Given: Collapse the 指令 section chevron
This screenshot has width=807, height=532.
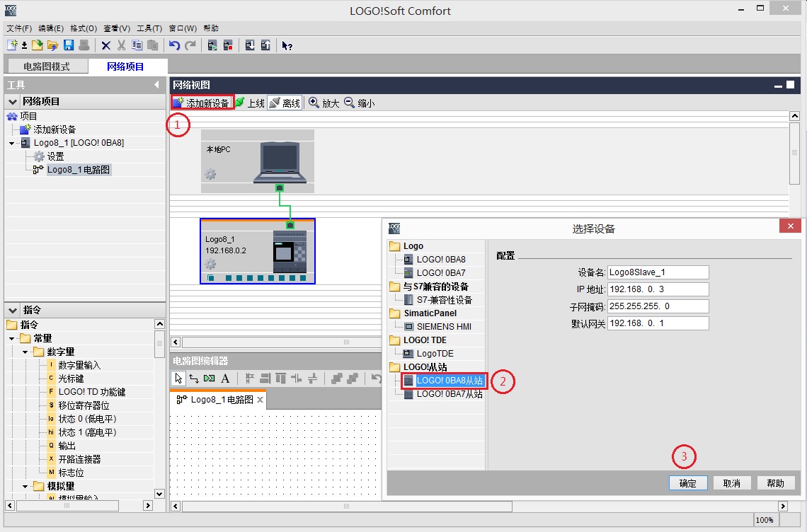Looking at the screenshot, I should [x=13, y=310].
